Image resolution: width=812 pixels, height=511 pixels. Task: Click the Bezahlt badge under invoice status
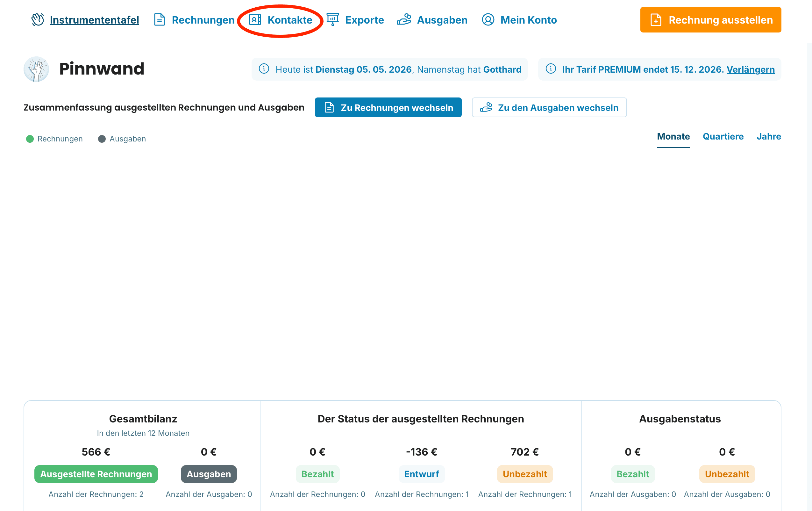[x=318, y=474]
